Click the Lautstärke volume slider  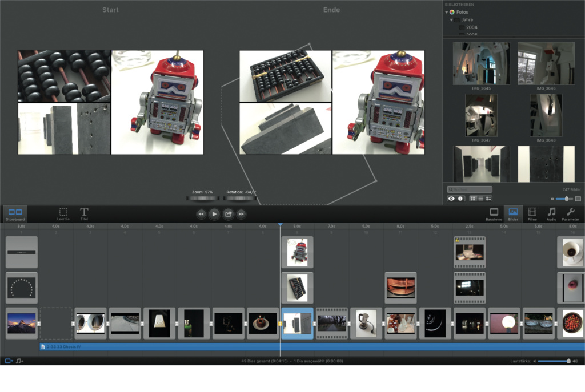553,361
